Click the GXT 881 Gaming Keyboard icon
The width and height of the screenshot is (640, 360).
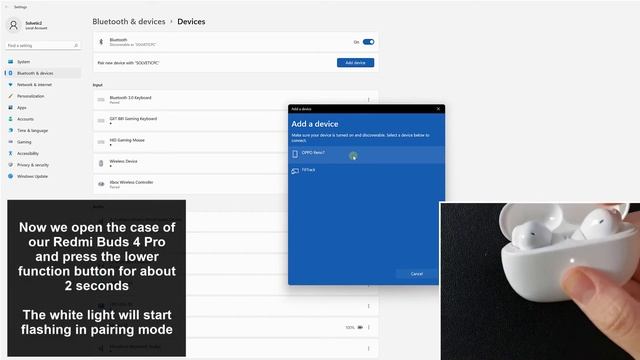tap(101, 121)
